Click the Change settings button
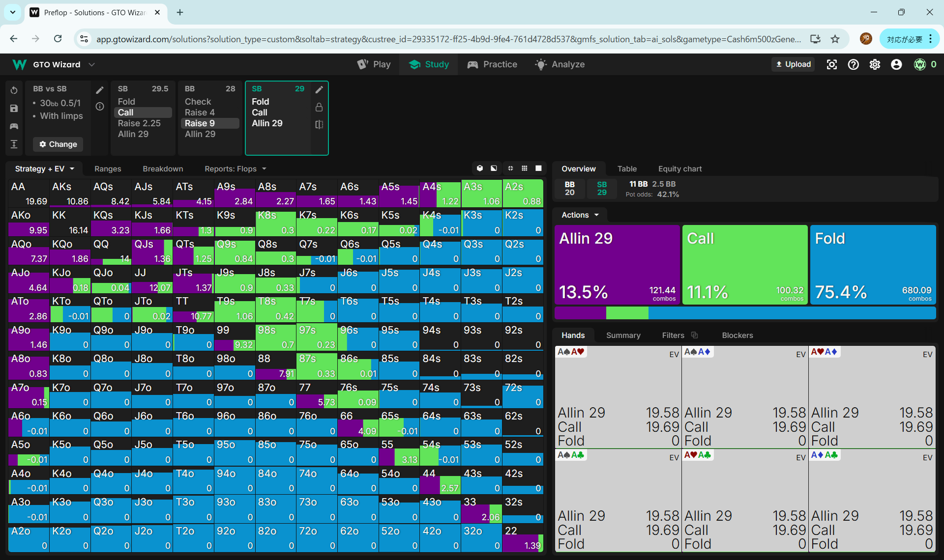The width and height of the screenshot is (944, 560). [x=58, y=144]
